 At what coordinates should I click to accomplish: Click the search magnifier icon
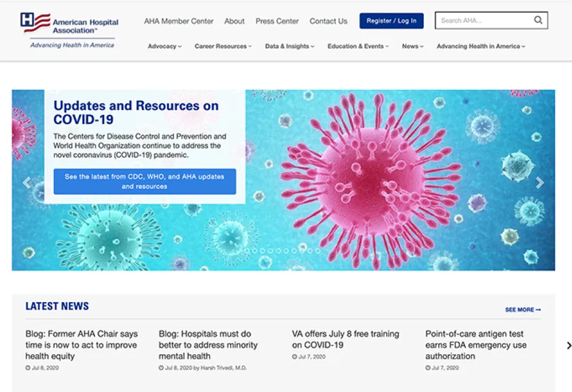[538, 20]
